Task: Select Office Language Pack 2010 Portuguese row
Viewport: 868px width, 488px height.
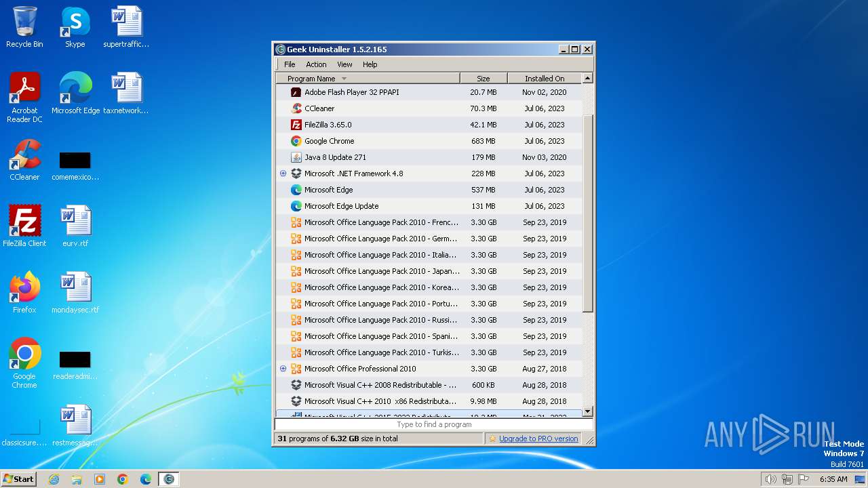Action: [429, 304]
